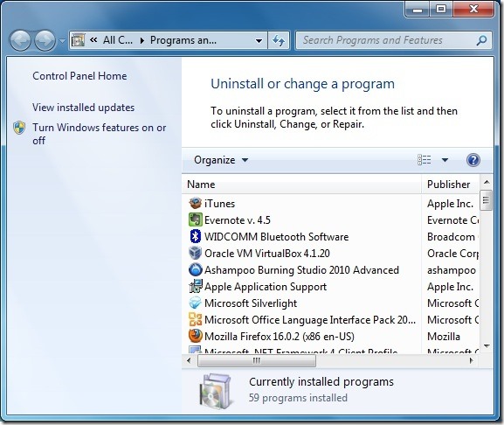Click the iTunes program icon

point(195,204)
